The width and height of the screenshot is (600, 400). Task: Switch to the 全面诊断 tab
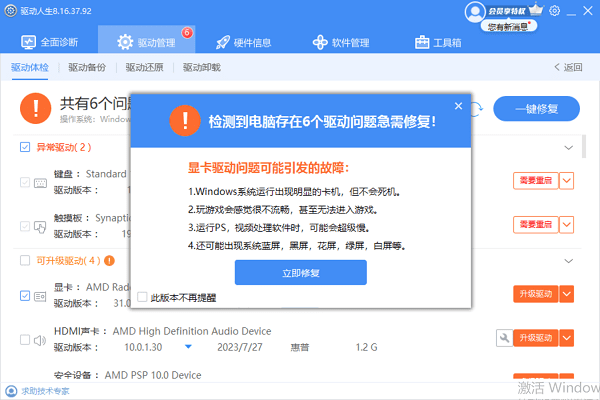49,42
